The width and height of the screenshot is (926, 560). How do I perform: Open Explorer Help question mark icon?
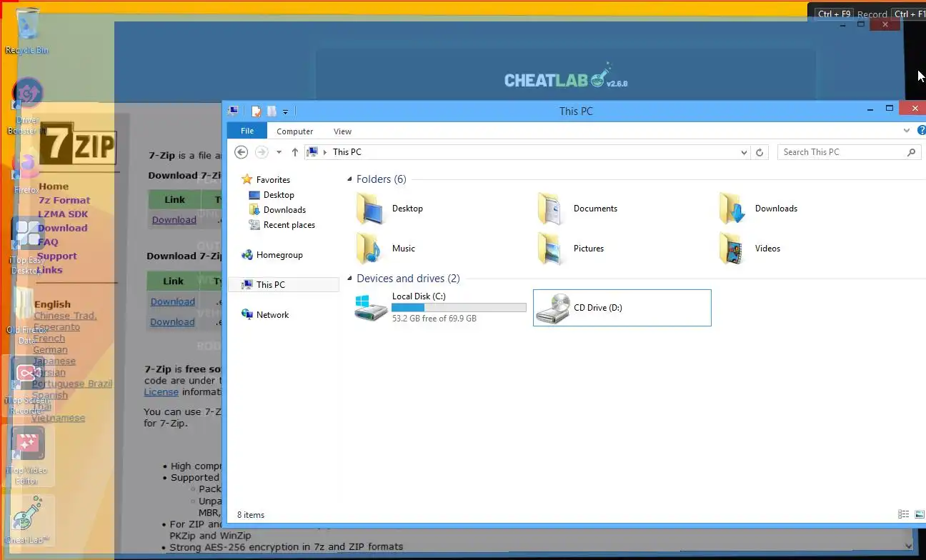(x=922, y=131)
